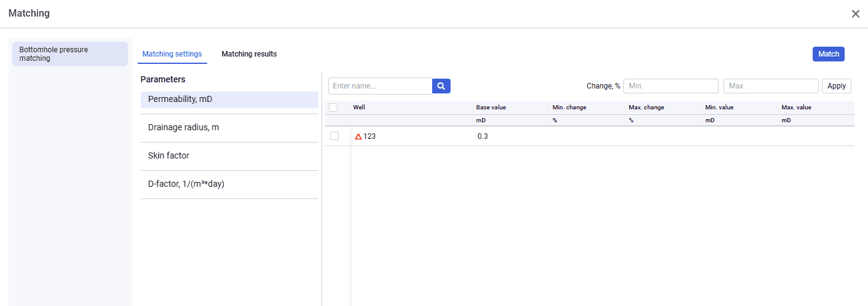Switch to the Matching settings tab
The height and width of the screenshot is (306, 868).
pos(172,54)
